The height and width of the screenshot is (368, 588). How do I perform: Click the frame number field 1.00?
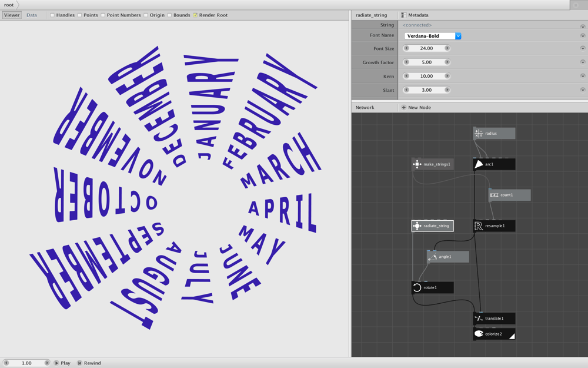tap(26, 363)
